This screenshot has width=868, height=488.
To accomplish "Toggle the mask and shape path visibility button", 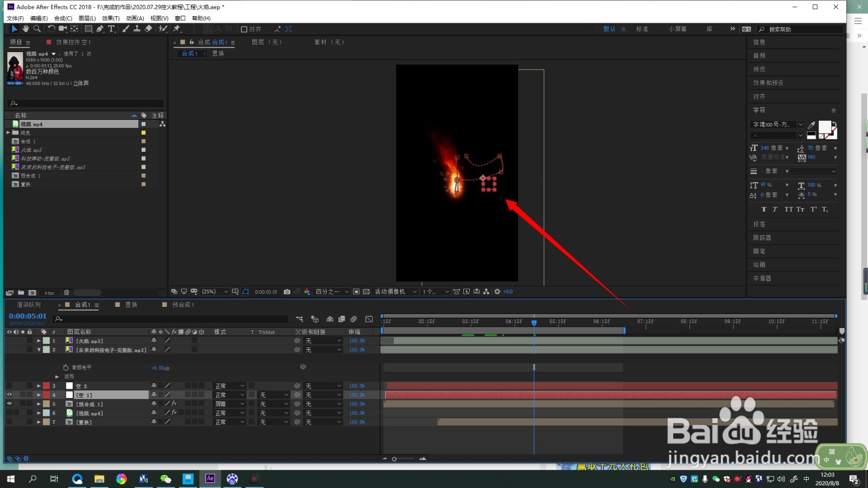I will tap(246, 292).
